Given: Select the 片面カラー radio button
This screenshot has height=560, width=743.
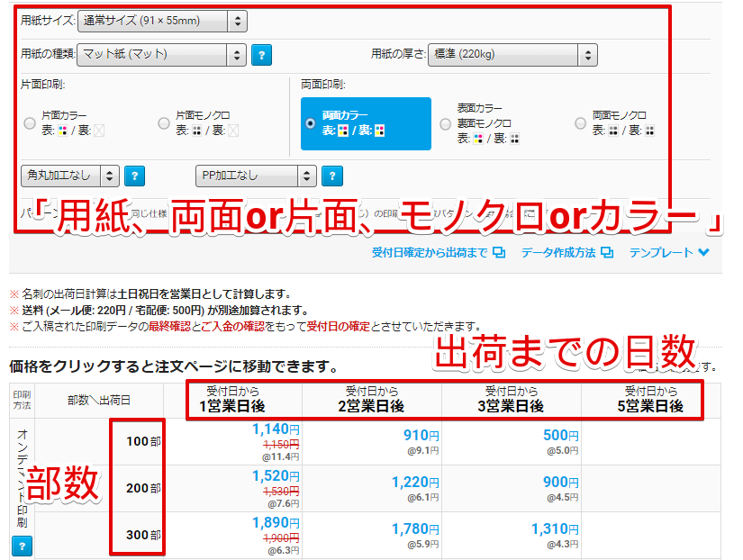Looking at the screenshot, I should point(31,123).
